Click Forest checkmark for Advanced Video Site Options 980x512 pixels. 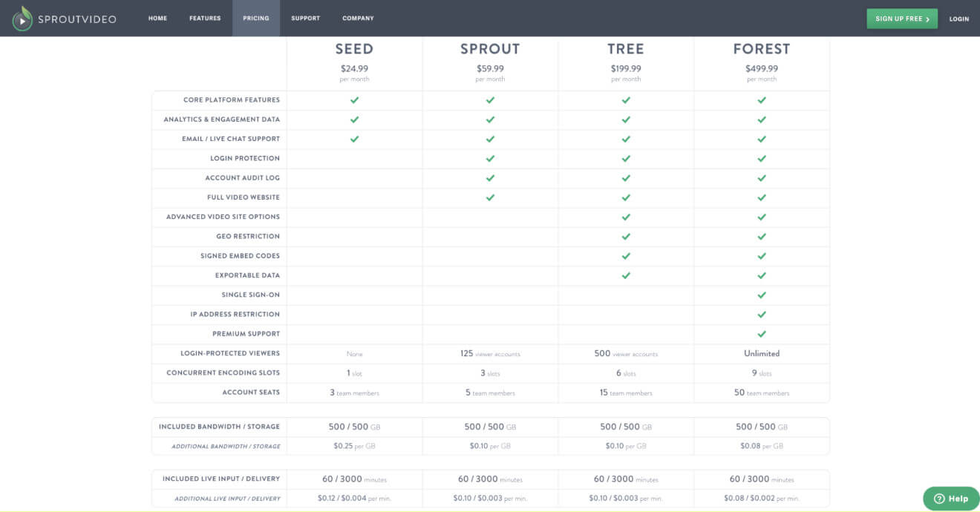pos(762,217)
